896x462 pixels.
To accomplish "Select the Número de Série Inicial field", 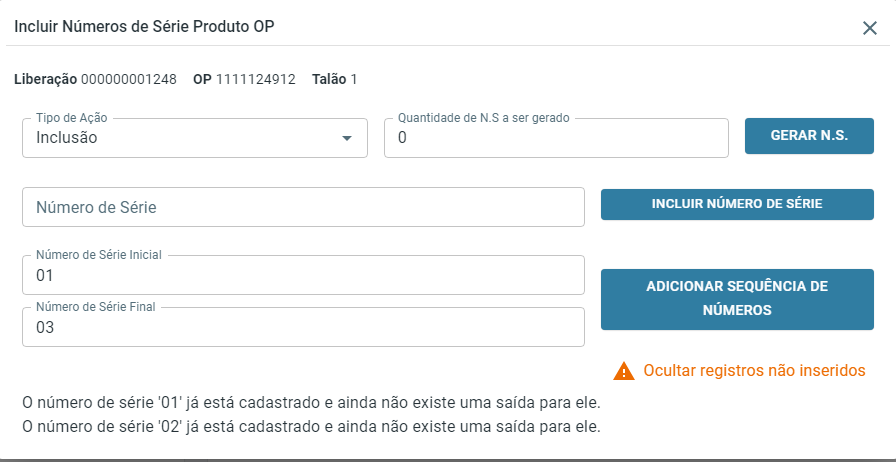I will click(x=303, y=275).
